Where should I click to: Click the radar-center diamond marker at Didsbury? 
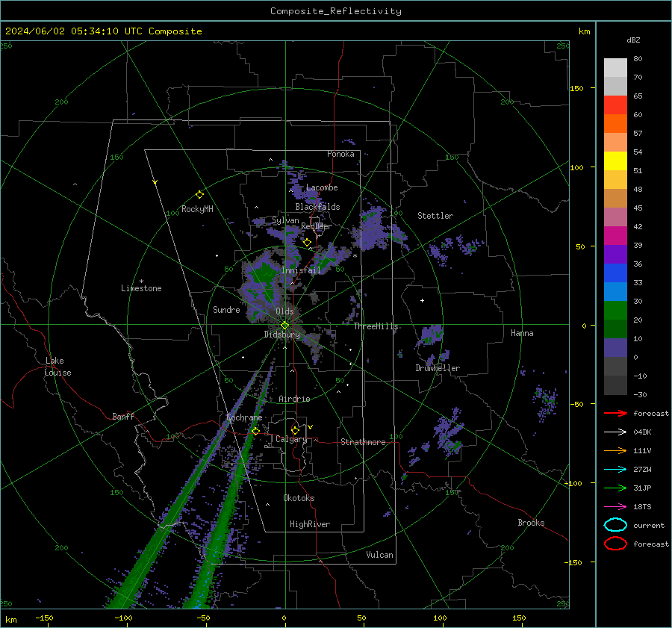click(x=284, y=326)
